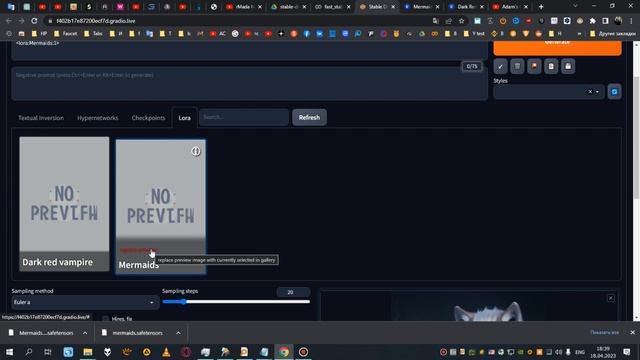This screenshot has width=640, height=360.
Task: Open the Chrome extensions puzzle icon
Action: click(x=593, y=21)
